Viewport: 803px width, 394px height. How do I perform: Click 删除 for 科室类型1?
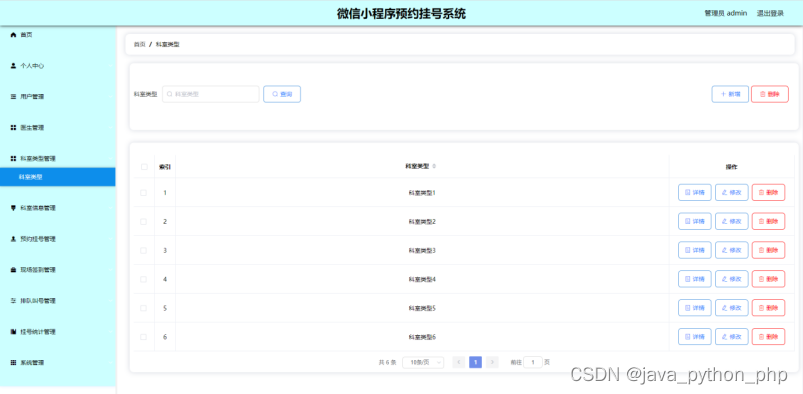(768, 193)
